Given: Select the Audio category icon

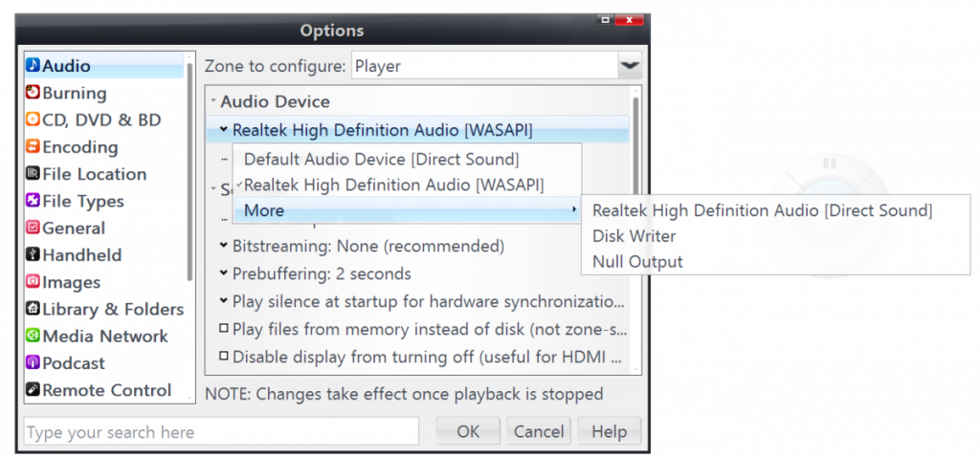Looking at the screenshot, I should [33, 65].
